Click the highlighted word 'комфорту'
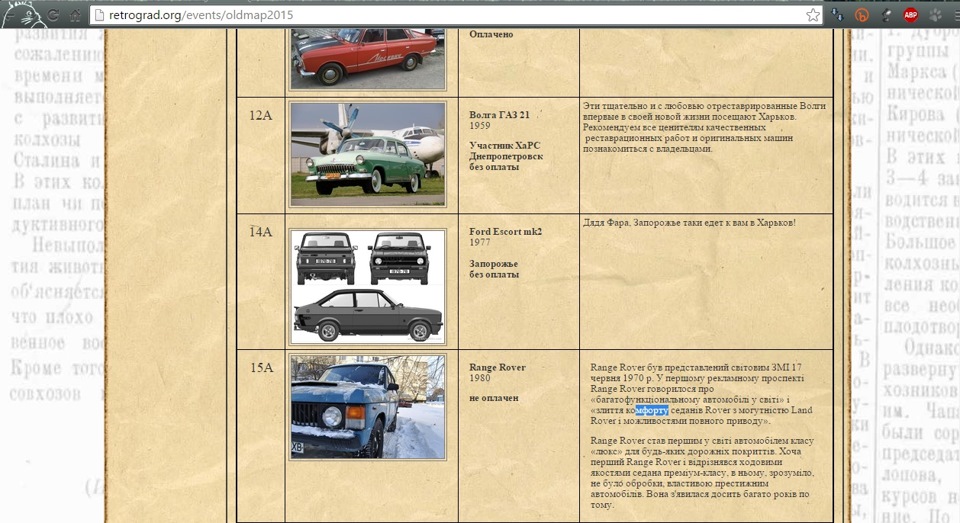Image resolution: width=960 pixels, height=523 pixels. coord(647,410)
